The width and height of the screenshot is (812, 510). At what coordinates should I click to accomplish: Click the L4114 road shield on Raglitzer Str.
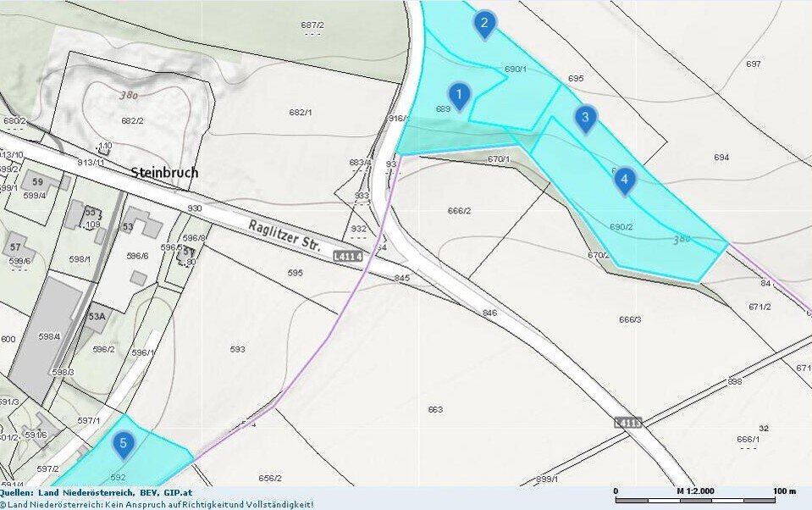click(x=348, y=254)
